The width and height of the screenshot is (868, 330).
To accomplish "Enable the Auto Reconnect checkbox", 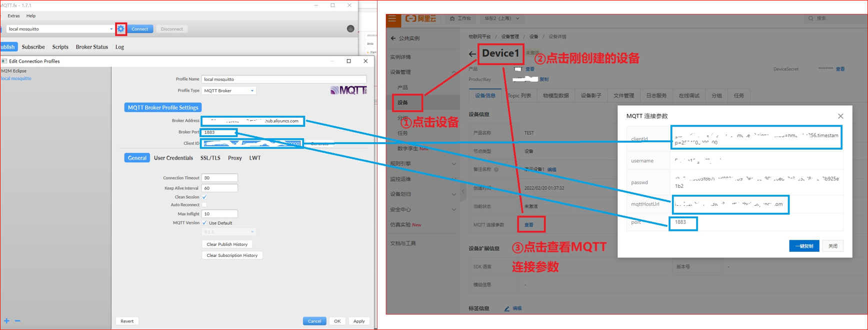I will click(204, 205).
